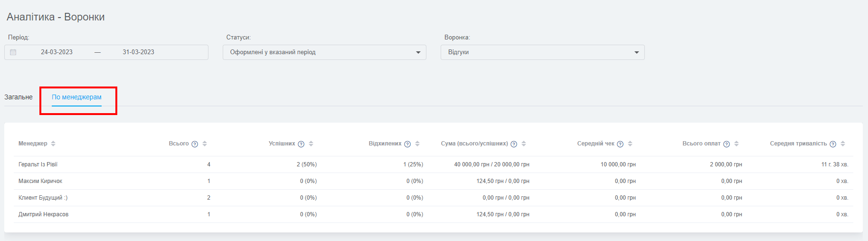Open the Статуси dropdown

pyautogui.click(x=324, y=52)
